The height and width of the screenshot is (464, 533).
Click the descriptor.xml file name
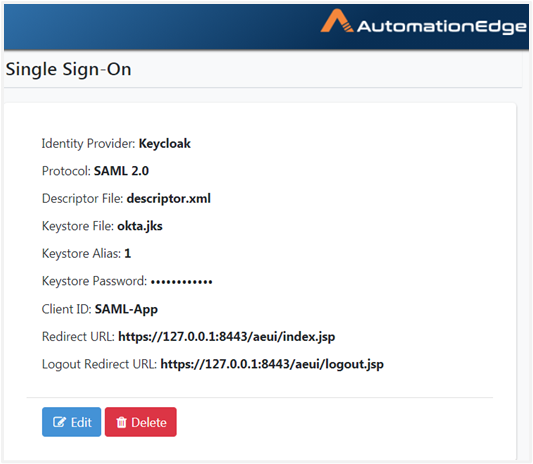pyautogui.click(x=169, y=199)
